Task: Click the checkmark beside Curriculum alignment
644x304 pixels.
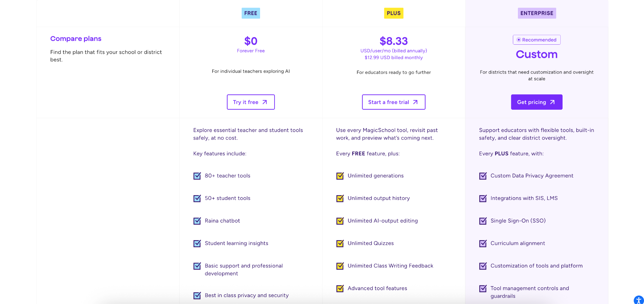Action: [x=483, y=243]
